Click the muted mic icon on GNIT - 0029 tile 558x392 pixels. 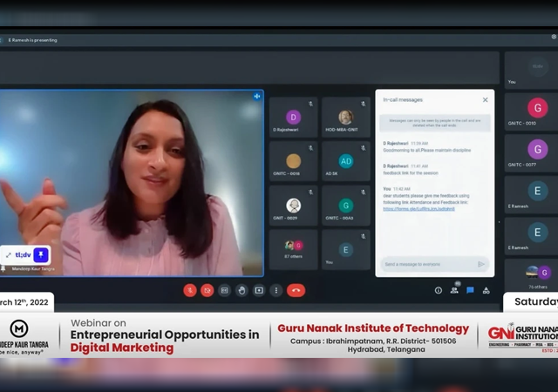tap(310, 193)
